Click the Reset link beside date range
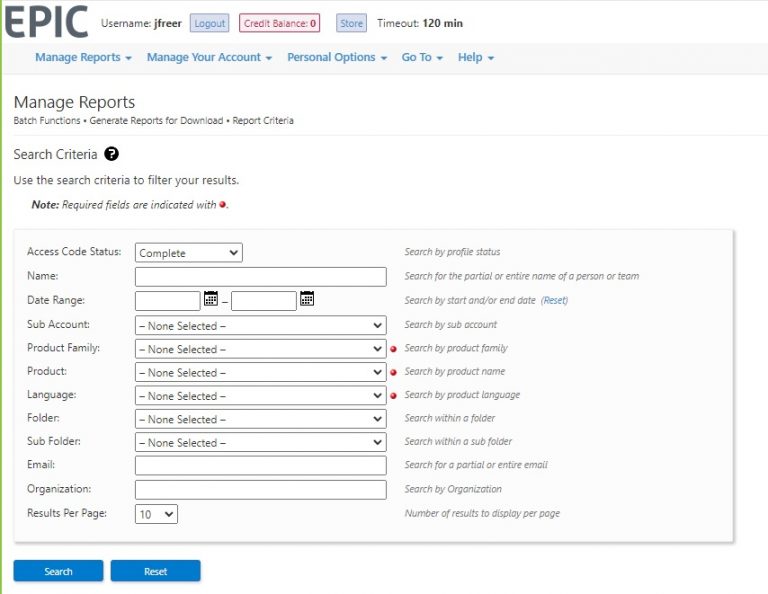Viewport: 768px width, 594px height. tap(554, 300)
